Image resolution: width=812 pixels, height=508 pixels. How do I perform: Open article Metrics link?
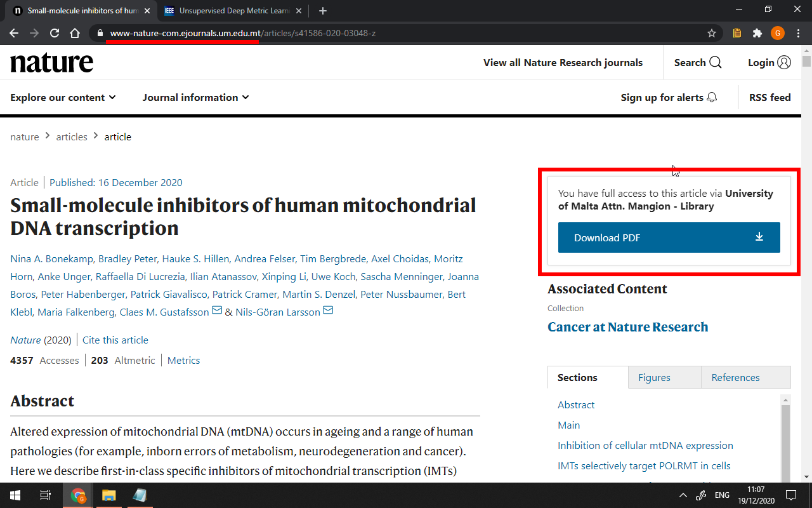pos(184,360)
